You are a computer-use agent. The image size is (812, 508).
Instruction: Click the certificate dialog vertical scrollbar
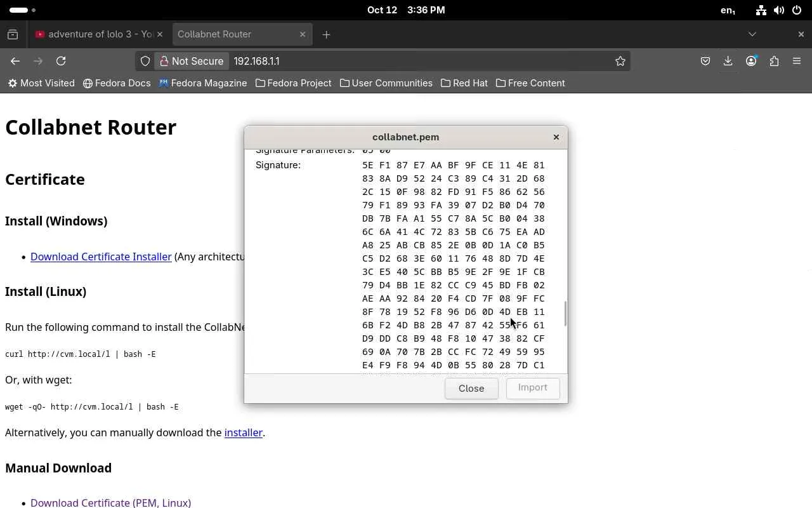565,314
